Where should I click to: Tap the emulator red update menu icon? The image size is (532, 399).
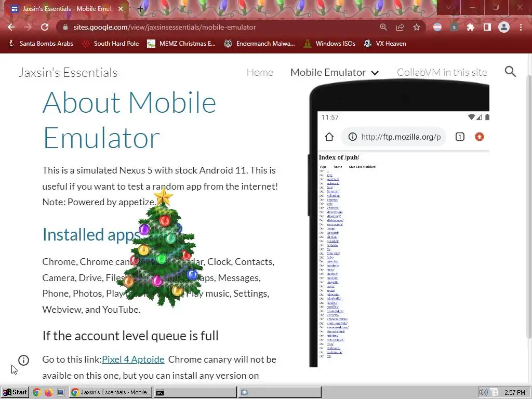479,137
